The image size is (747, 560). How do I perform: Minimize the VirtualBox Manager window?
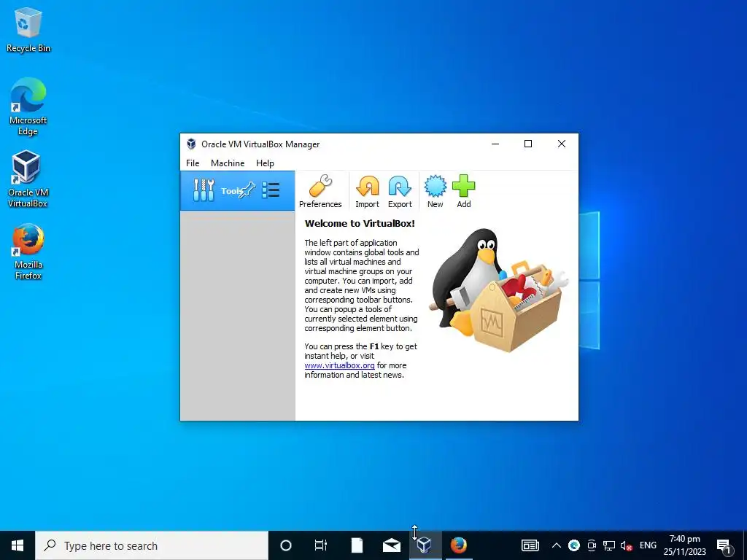pos(495,144)
